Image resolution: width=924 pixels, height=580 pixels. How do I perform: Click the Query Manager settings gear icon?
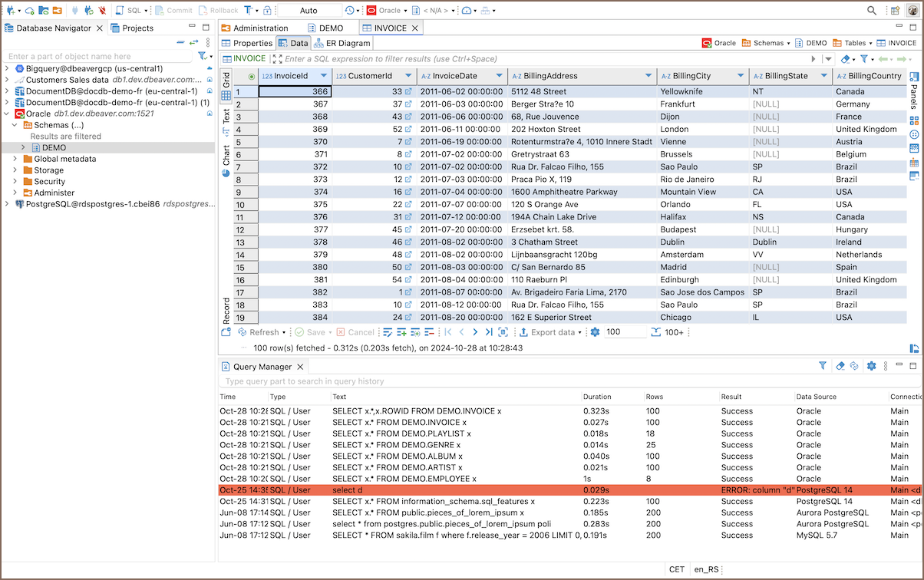[x=871, y=367]
